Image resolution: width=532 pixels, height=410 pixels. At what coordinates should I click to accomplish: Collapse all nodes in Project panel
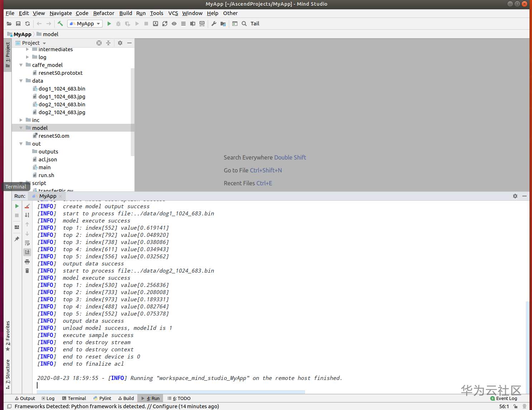(x=108, y=43)
